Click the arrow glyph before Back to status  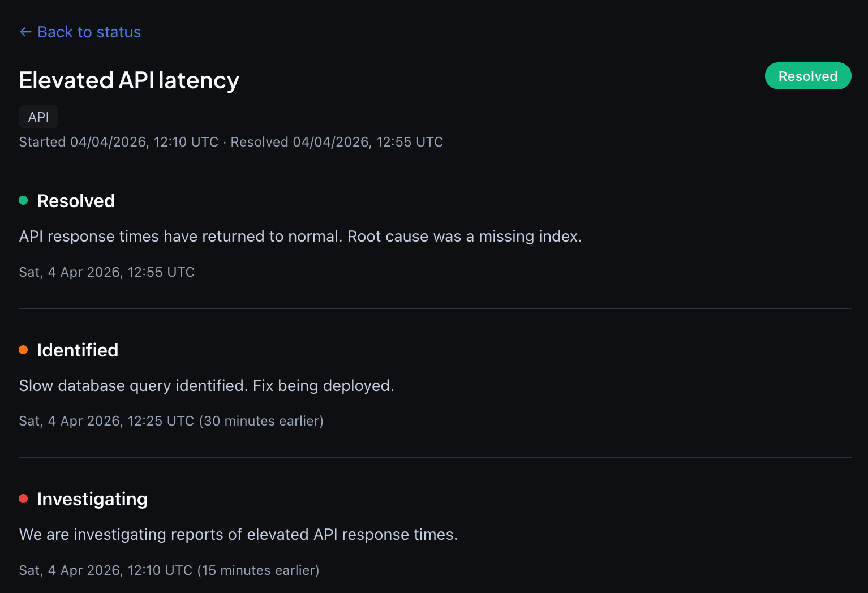coord(25,32)
